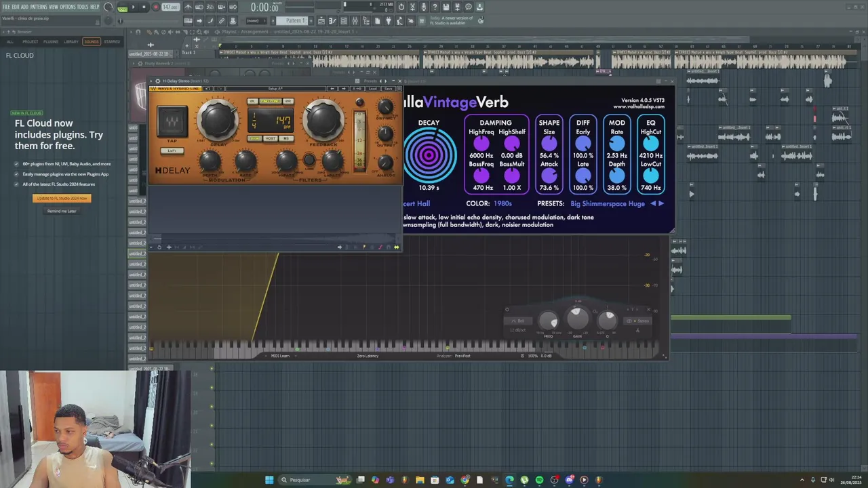Screen dimensions: 868x488
Task: Open the EDIT menu
Action: tap(16, 7)
